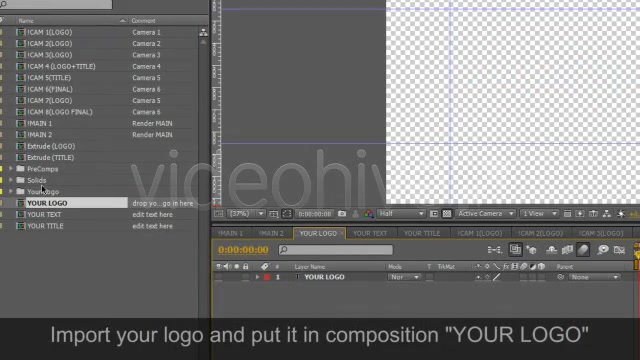The width and height of the screenshot is (640, 360).
Task: Expand the PreComps folder
Action: 11,169
